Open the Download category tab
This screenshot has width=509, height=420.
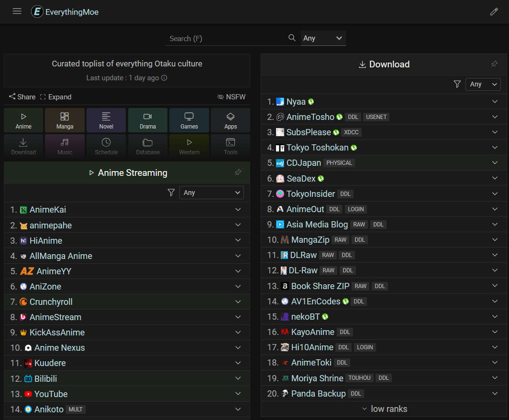[23, 146]
